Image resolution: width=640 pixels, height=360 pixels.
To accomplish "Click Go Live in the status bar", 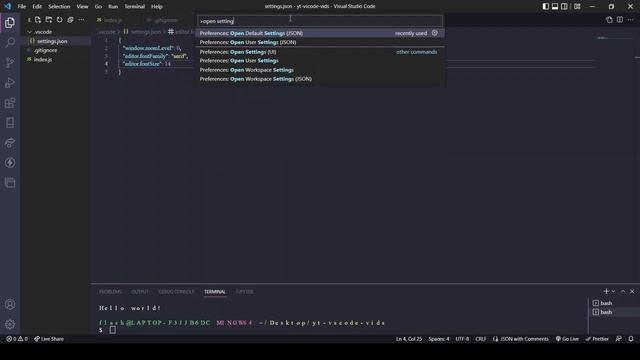I will [x=567, y=339].
